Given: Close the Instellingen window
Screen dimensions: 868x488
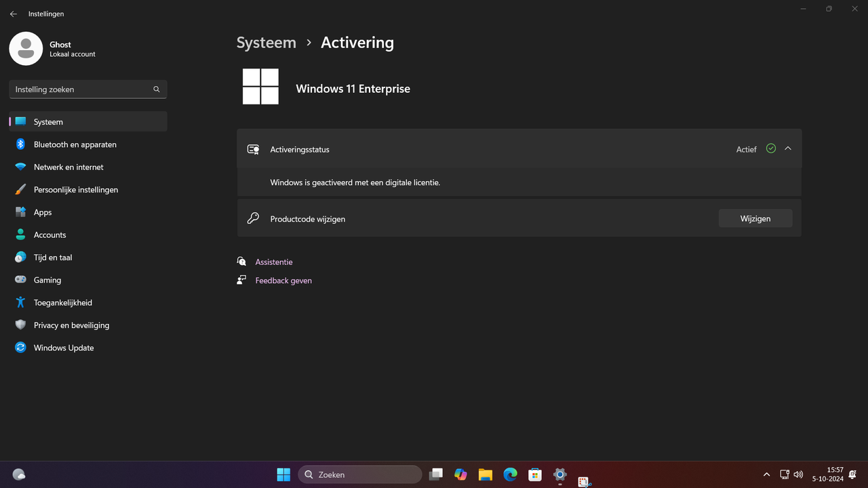Looking at the screenshot, I should 854,9.
